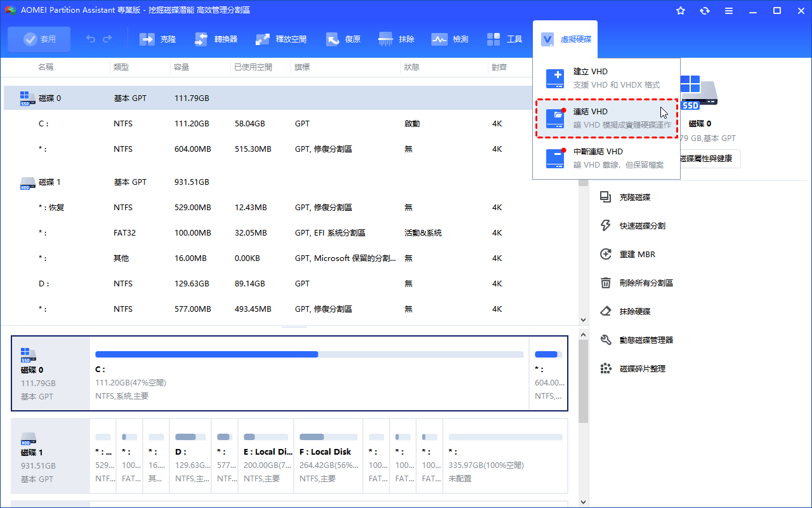Click the 名稱 column header

[x=46, y=67]
